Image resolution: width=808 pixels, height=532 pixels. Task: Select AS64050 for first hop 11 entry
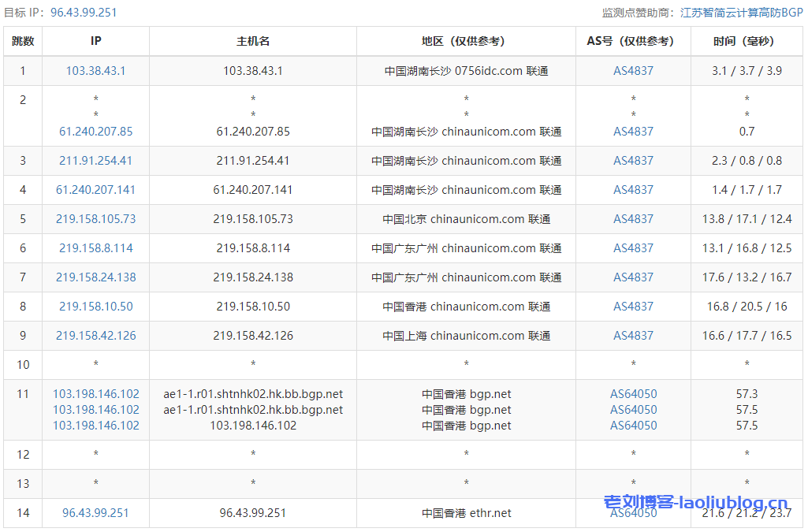pyautogui.click(x=633, y=393)
